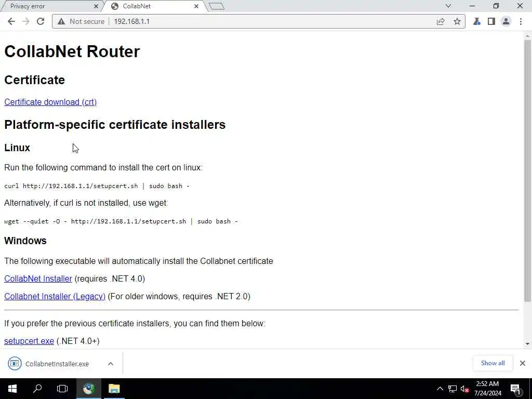
Task: Close the Privacy error tab
Action: pyautogui.click(x=96, y=6)
